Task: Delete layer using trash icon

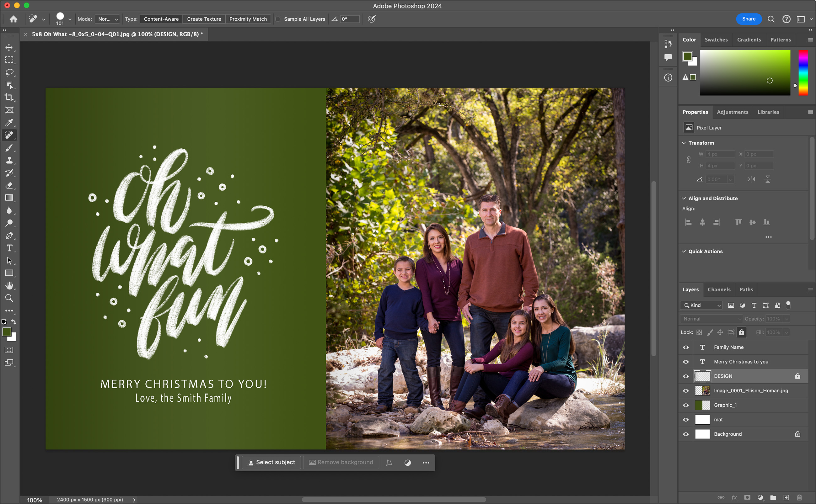Action: click(799, 497)
